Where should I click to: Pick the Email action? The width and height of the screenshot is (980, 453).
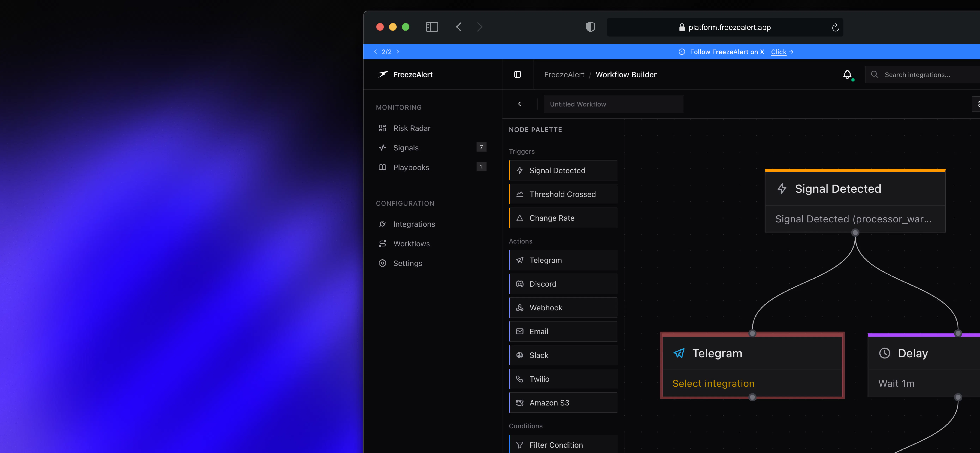point(563,331)
